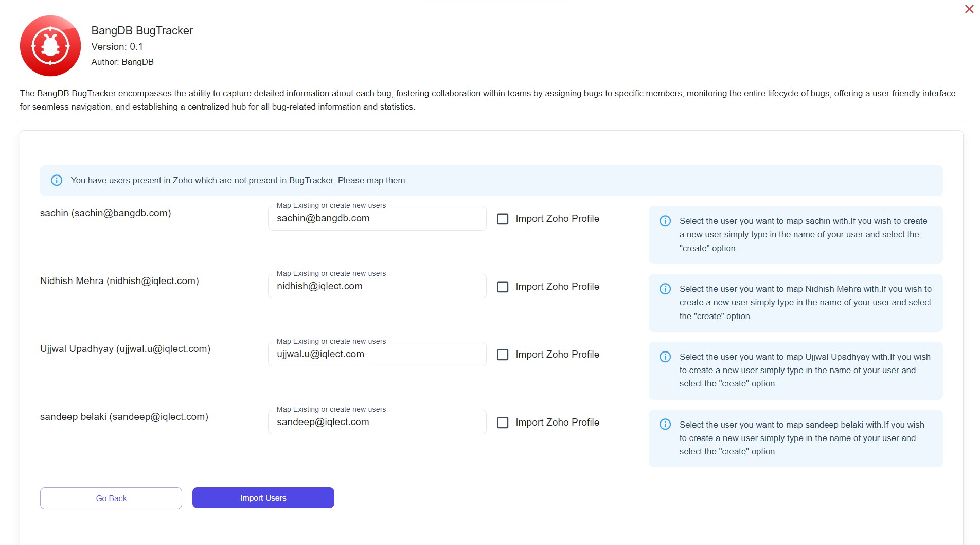This screenshot has width=980, height=545.
Task: Open the mapping field containing nidhish@iqlect.com
Action: (377, 286)
